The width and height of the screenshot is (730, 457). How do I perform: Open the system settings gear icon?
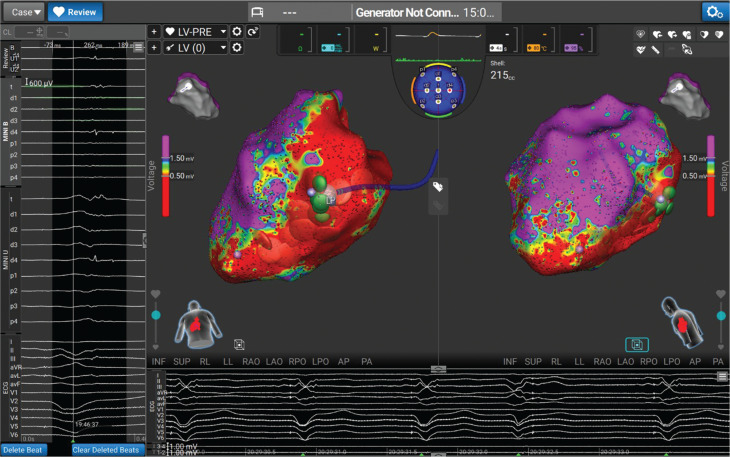[714, 12]
